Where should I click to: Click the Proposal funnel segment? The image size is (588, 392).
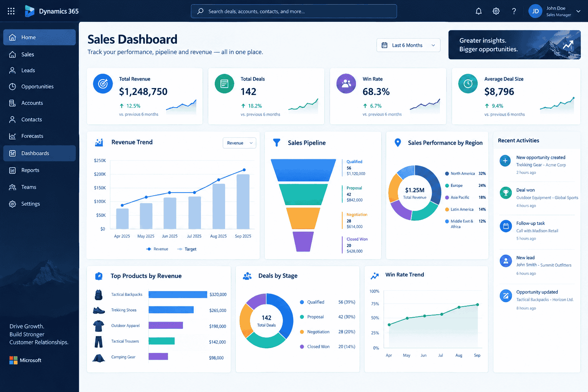303,194
